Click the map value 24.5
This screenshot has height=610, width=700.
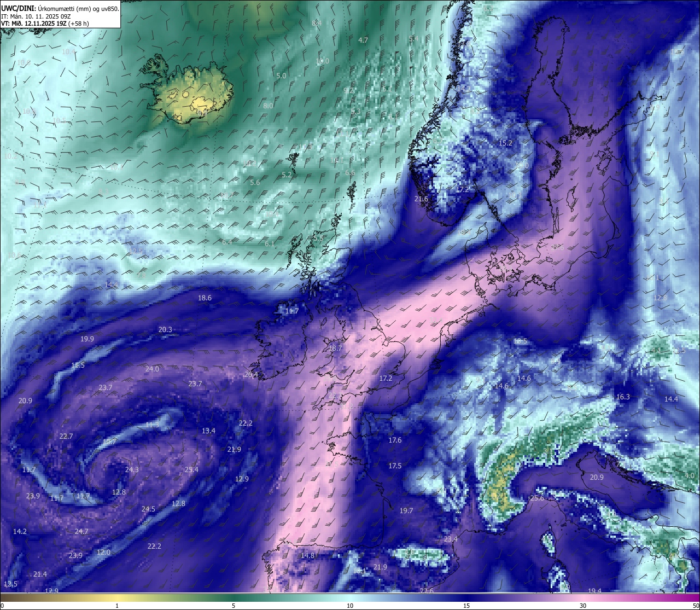click(148, 509)
